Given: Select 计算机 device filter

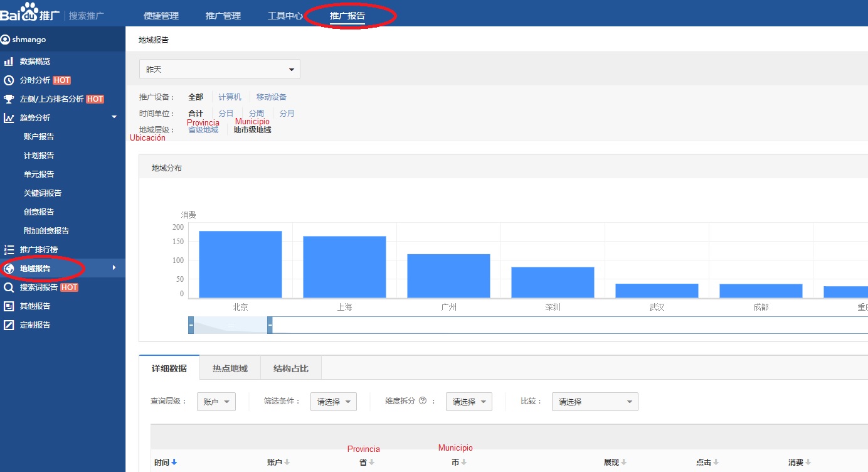Looking at the screenshot, I should tap(230, 97).
